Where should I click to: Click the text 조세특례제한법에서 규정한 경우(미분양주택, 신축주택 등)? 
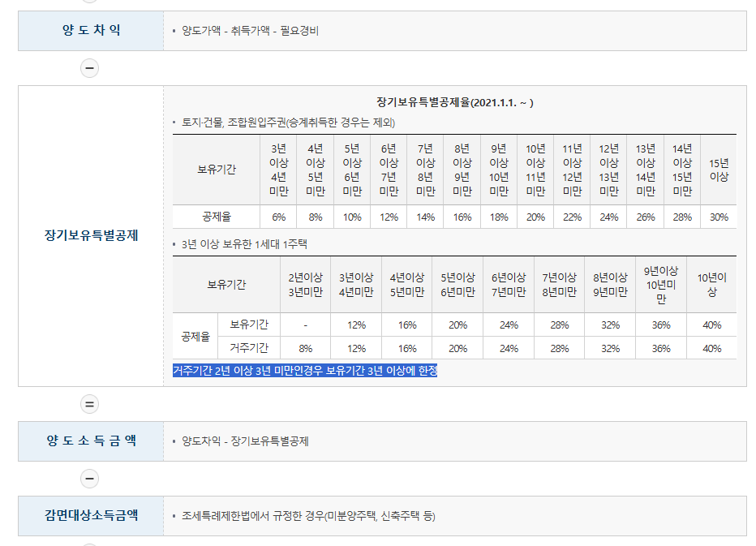(308, 516)
